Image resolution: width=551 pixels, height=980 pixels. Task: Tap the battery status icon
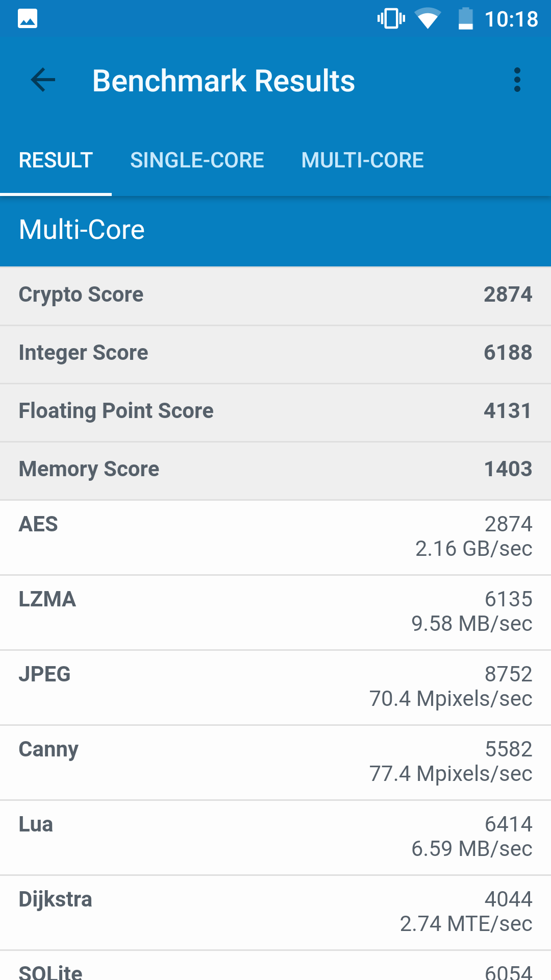click(x=465, y=19)
